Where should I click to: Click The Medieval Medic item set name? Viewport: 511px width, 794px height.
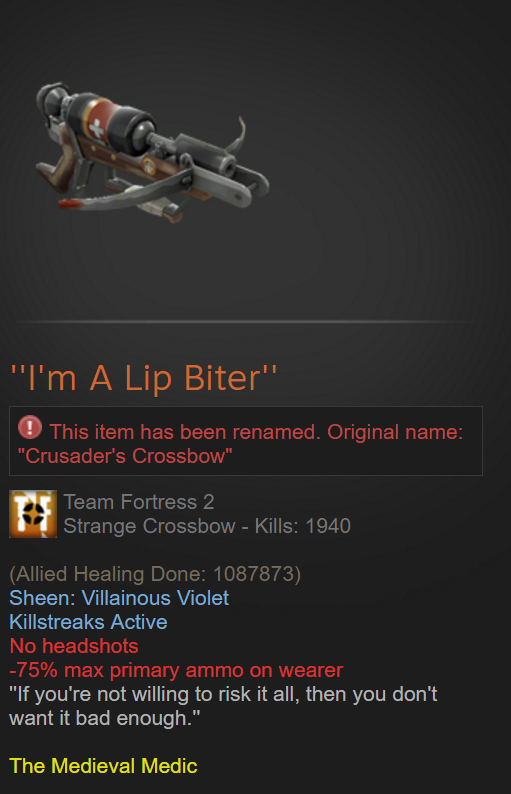tap(103, 766)
